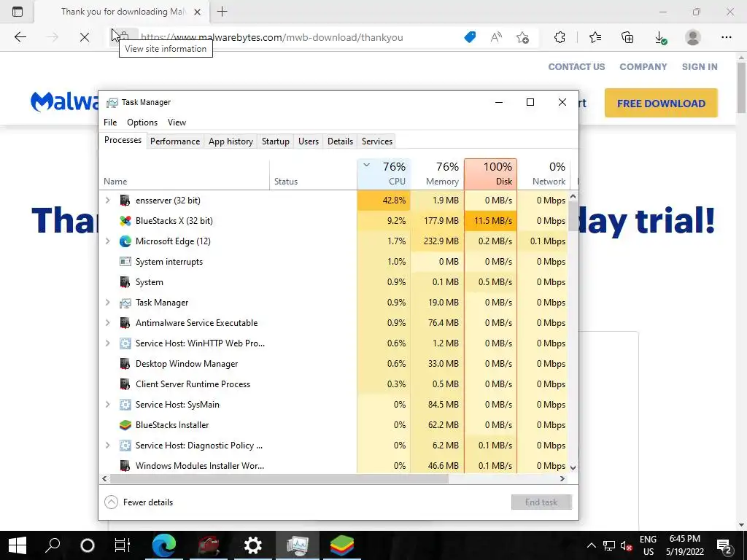Sort processes by Name column header
The width and height of the screenshot is (747, 560).
click(x=185, y=174)
